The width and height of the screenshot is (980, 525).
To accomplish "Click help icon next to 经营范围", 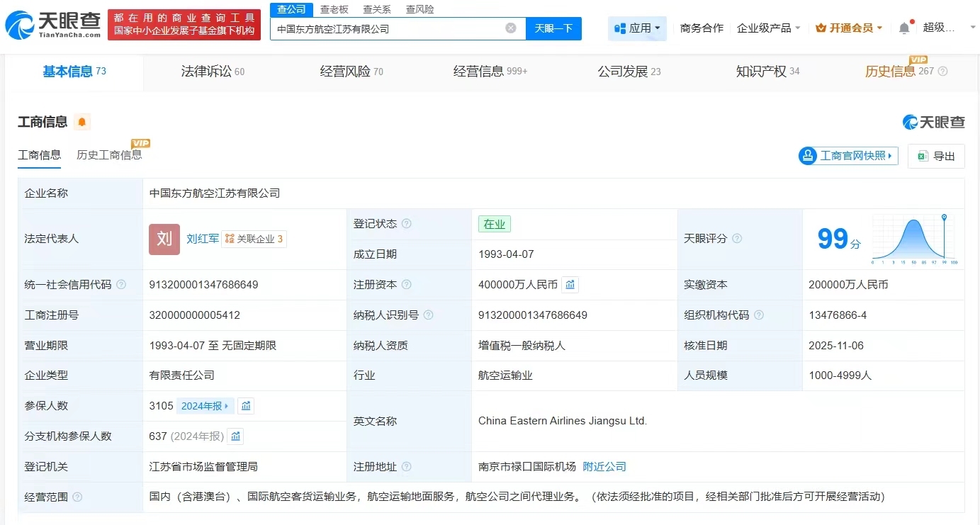I will point(77,497).
